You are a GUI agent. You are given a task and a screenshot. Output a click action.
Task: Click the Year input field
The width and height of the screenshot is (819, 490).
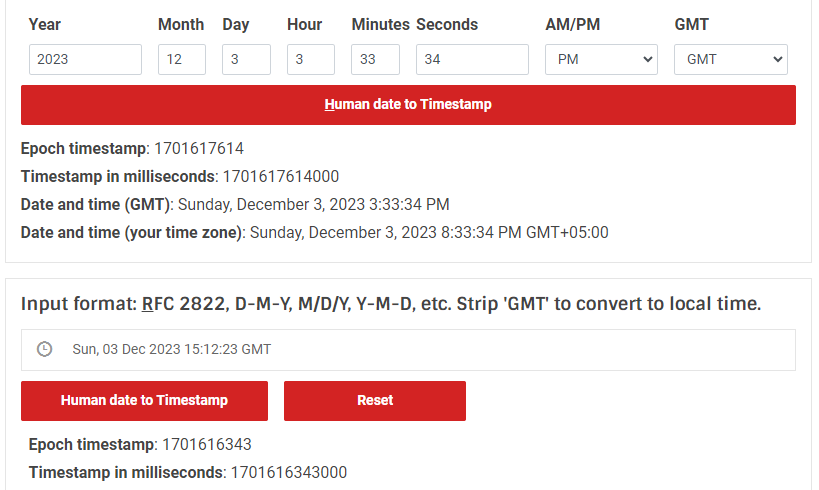coord(85,60)
